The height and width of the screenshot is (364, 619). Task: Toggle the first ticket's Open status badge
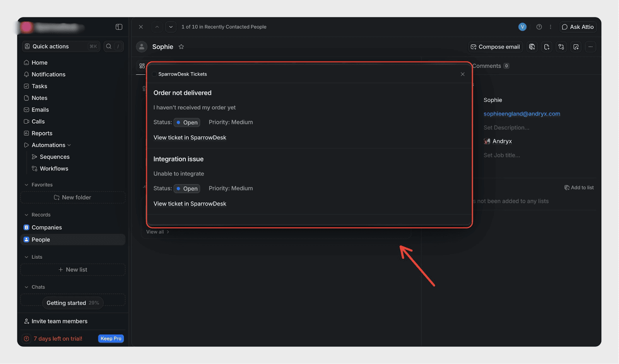[x=187, y=123]
